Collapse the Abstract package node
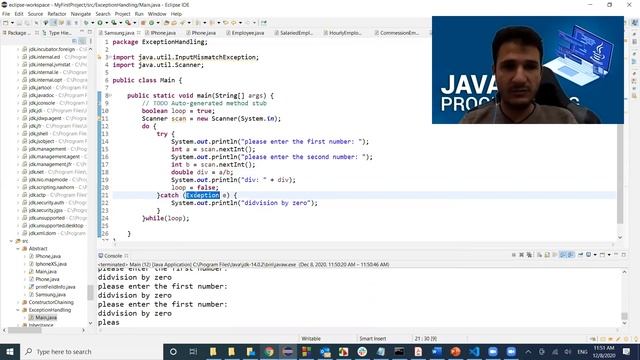Image resolution: width=640 pixels, height=360 pixels. tap(18, 249)
